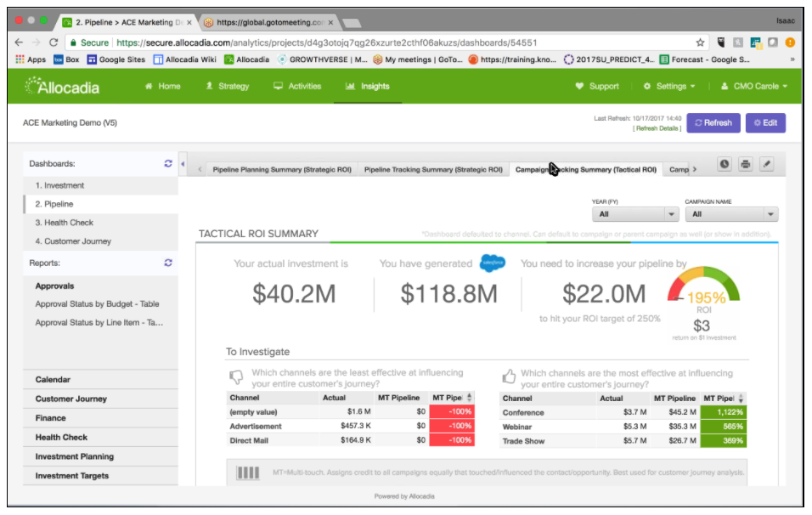Expand the Finance report group
812x515 pixels.
[101, 418]
